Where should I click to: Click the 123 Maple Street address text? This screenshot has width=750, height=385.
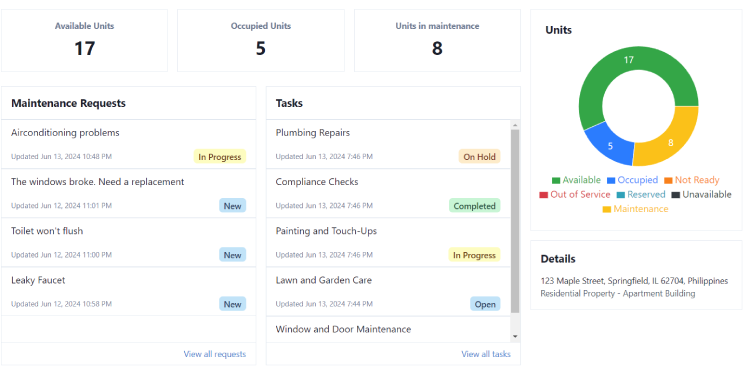click(634, 281)
